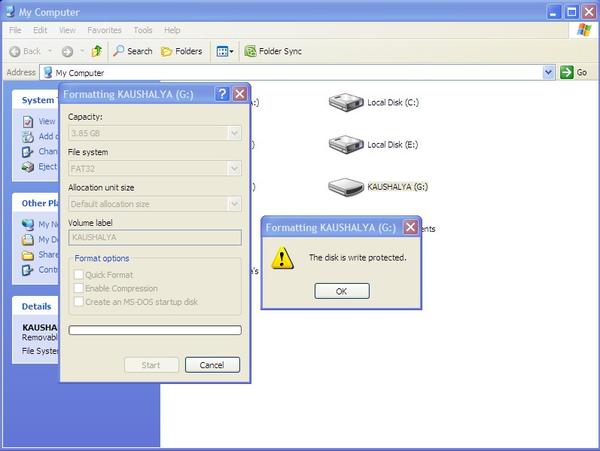Click the Start button in Format dialog
The height and width of the screenshot is (451, 600).
[x=151, y=365]
